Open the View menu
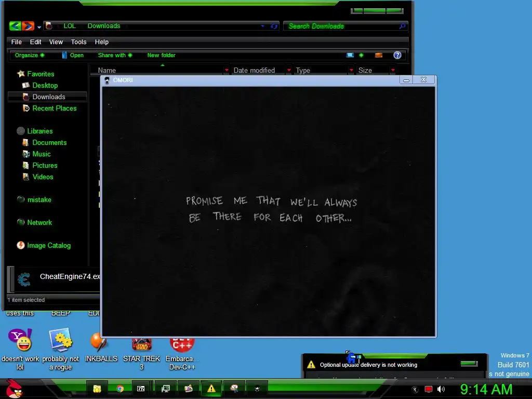Viewport: 532px width, 399px height. click(56, 42)
